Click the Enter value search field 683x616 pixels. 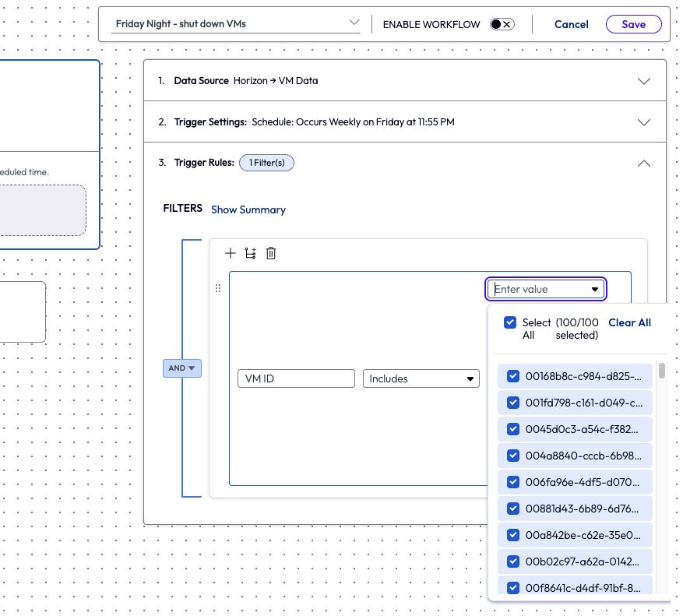click(539, 289)
